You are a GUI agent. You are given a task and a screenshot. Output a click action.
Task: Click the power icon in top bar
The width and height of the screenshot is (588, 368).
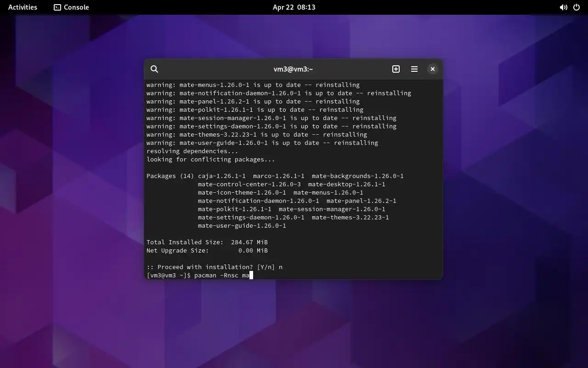577,7
